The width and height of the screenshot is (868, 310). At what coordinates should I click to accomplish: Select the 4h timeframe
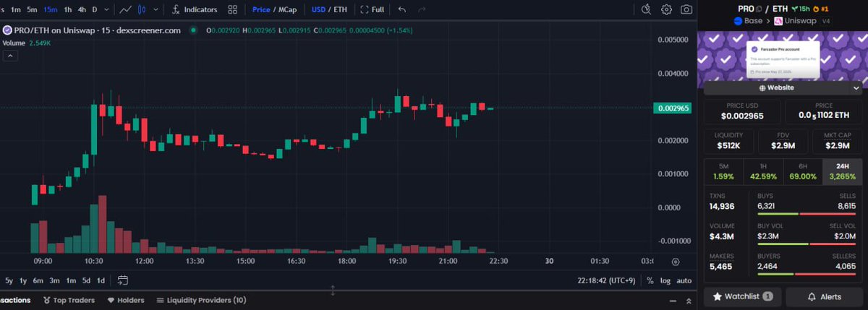(82, 9)
